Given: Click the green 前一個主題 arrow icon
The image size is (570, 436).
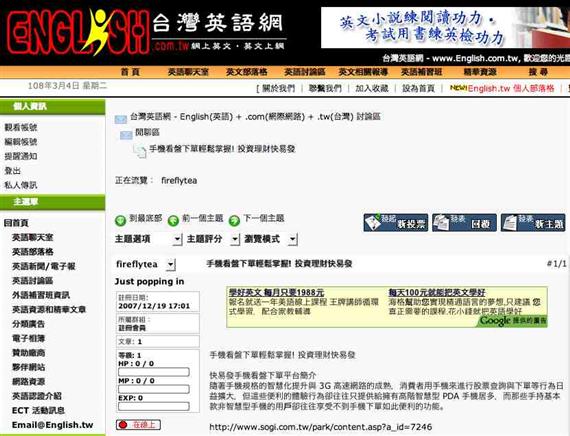Looking at the screenshot, I should (173, 220).
